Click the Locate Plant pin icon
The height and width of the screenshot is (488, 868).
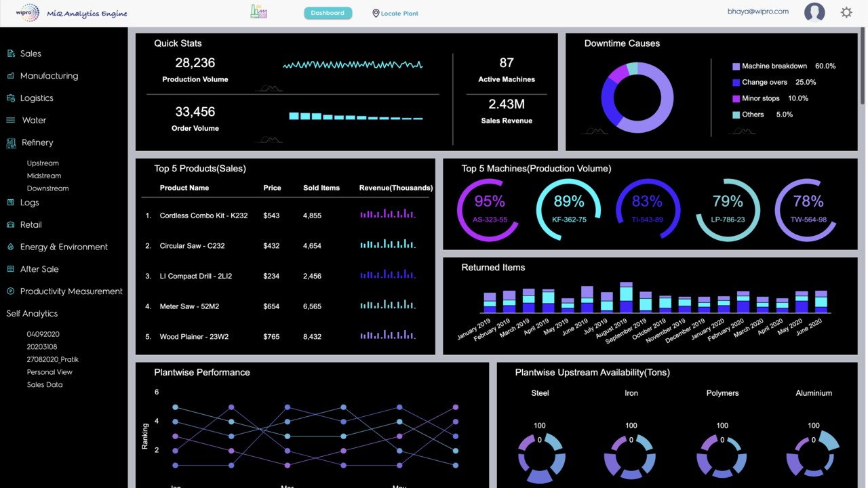pos(376,13)
